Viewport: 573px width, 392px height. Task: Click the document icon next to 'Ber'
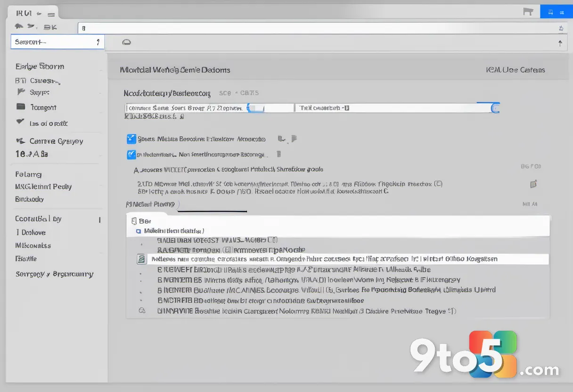[134, 220]
